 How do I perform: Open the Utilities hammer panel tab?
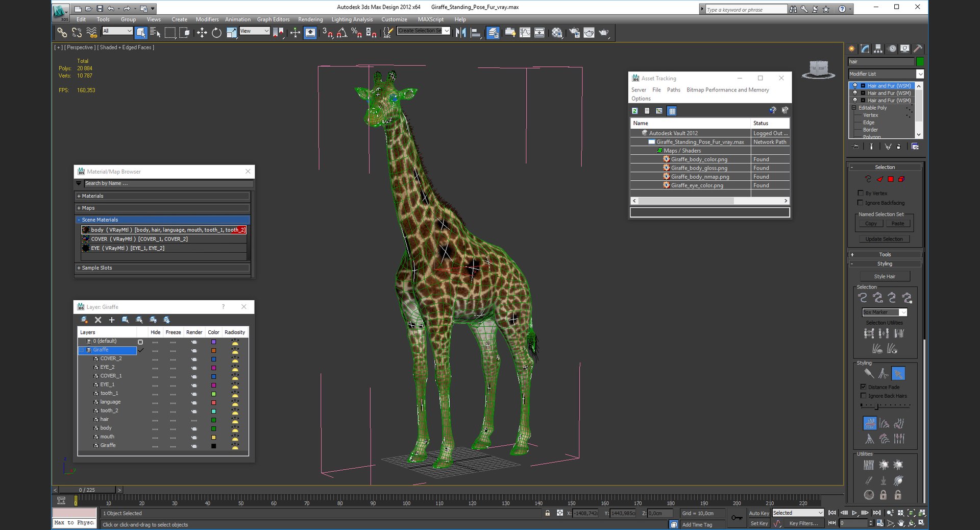(x=918, y=49)
